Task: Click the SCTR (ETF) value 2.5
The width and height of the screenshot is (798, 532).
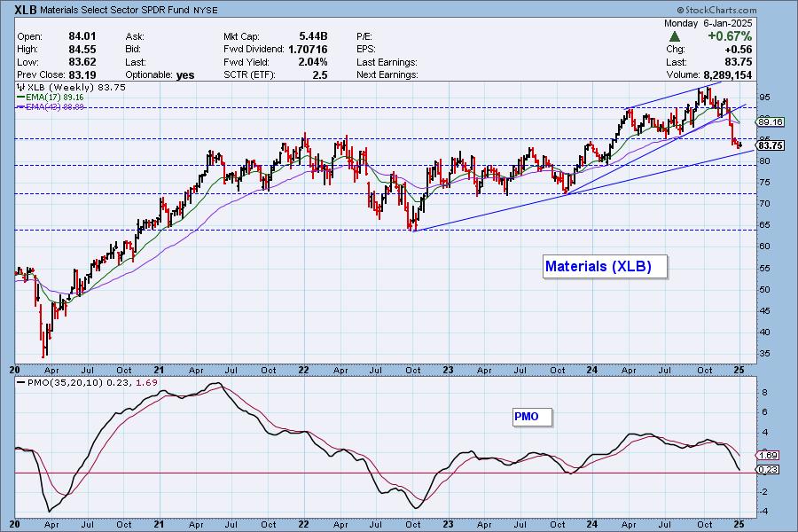Action: (319, 74)
